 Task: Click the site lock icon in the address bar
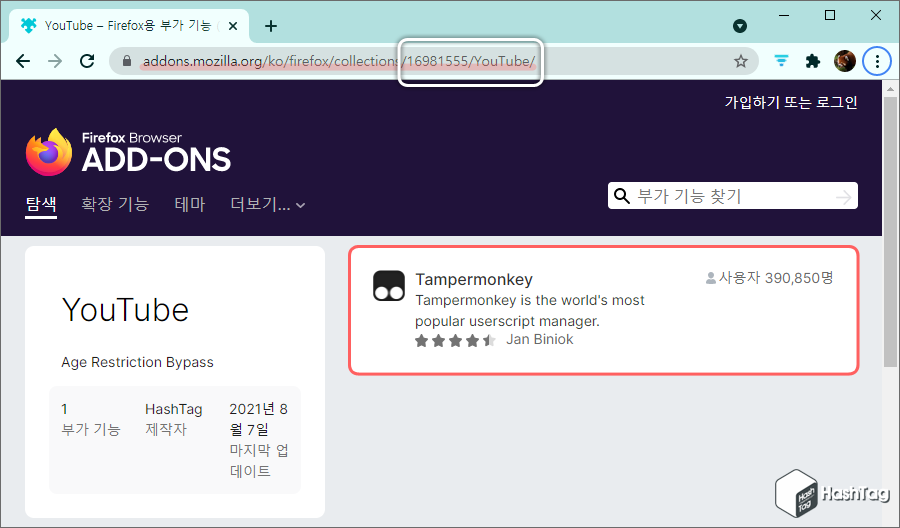click(x=127, y=61)
